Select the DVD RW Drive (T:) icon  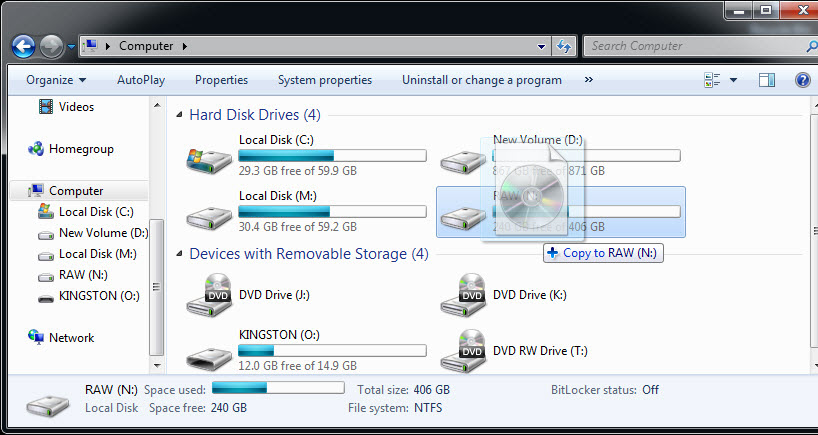point(463,351)
